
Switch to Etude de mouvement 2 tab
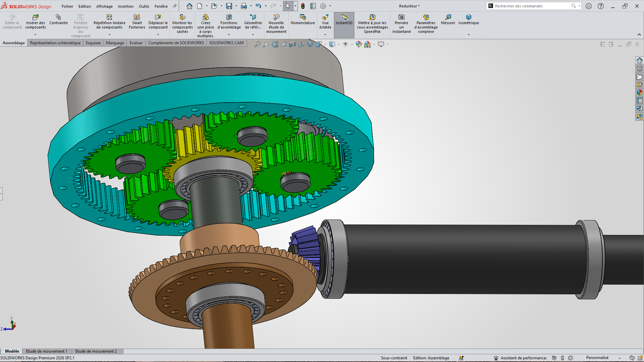(x=96, y=351)
